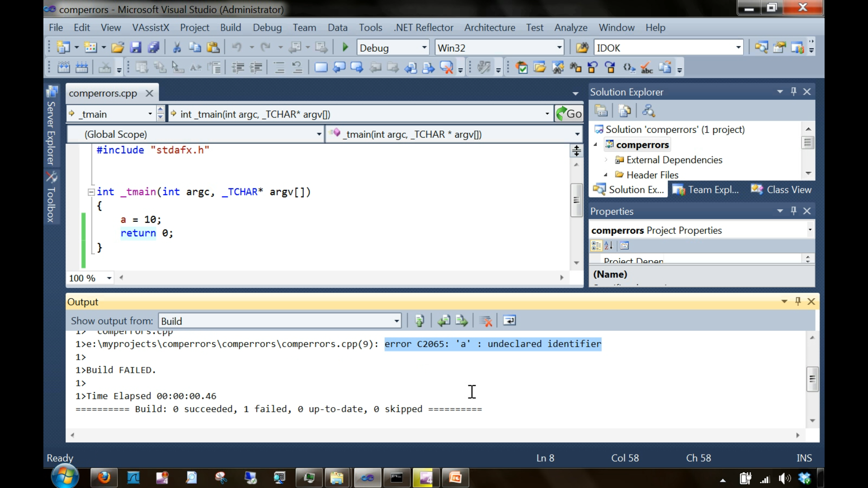Click the Cut scissors icon

pyautogui.click(x=177, y=47)
